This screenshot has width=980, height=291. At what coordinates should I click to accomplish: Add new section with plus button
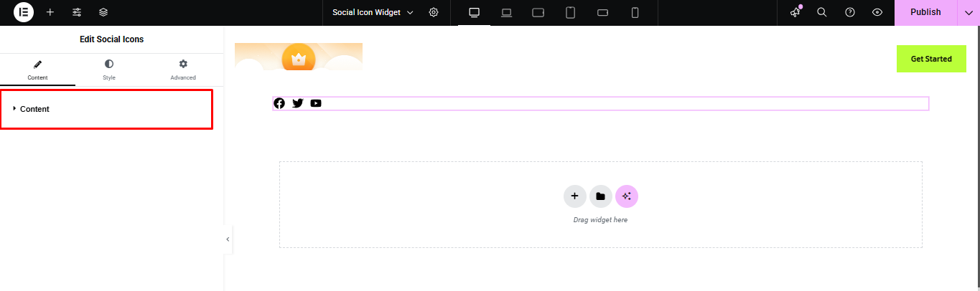coord(574,196)
